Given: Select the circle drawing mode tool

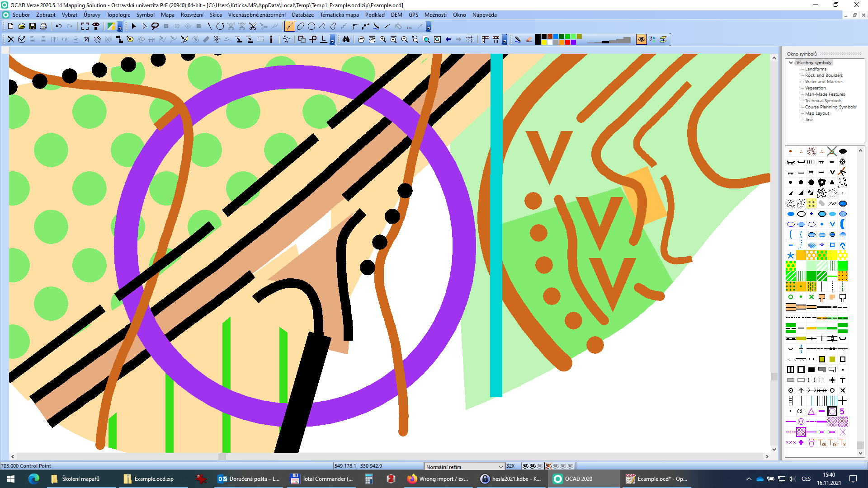Looking at the screenshot, I should click(311, 27).
